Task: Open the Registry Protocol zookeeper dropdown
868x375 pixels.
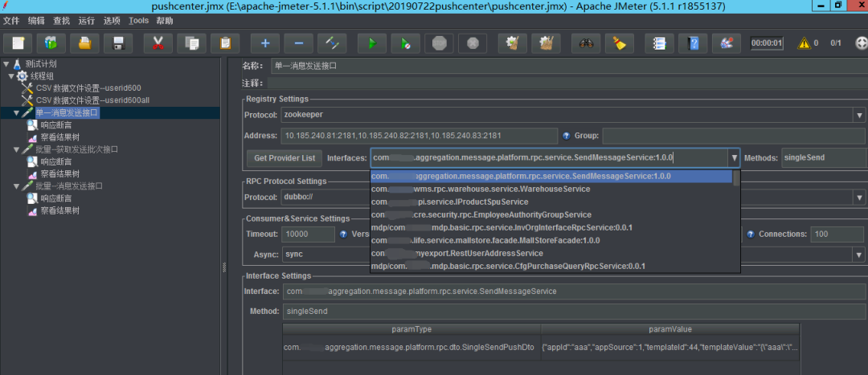Action: (x=859, y=115)
